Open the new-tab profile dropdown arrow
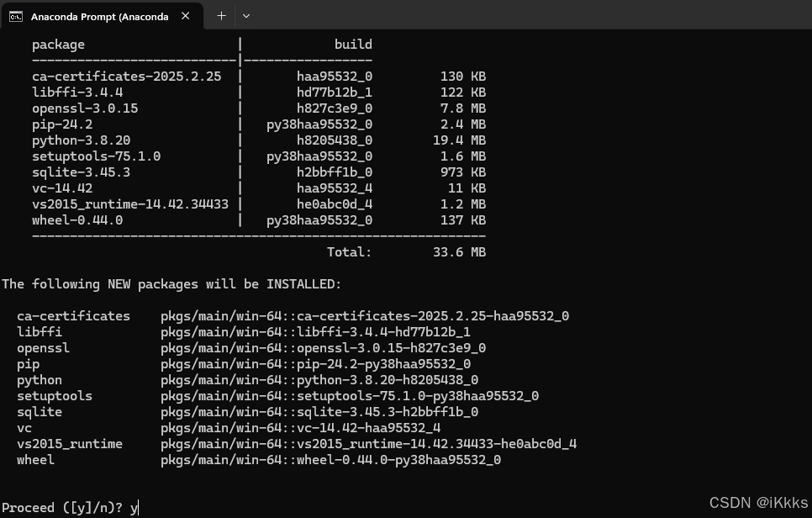The height and width of the screenshot is (518, 812). click(x=246, y=16)
